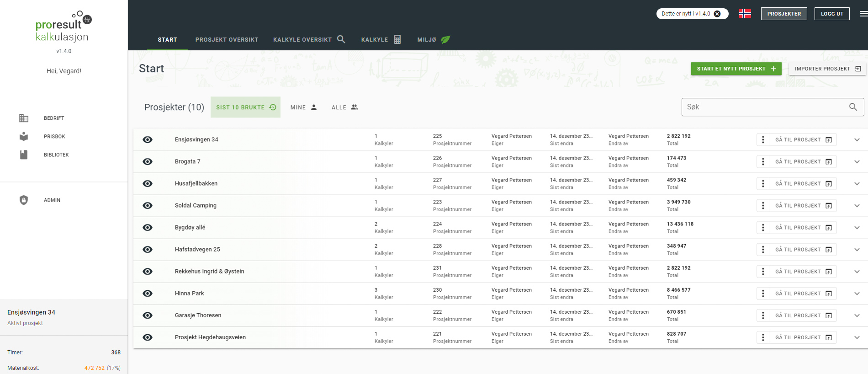Image resolution: width=868 pixels, height=374 pixels.
Task: Open the hamburger menu in top right
Action: click(x=863, y=14)
